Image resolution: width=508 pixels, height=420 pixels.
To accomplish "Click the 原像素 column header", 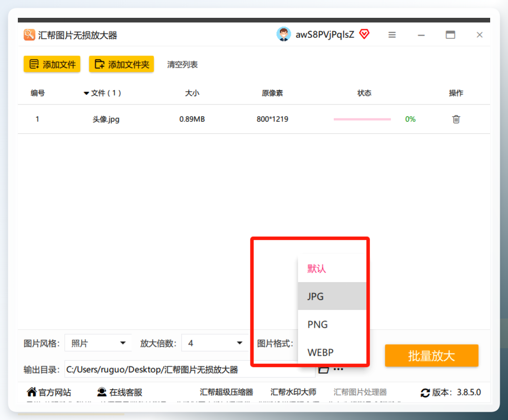I will pos(272,93).
